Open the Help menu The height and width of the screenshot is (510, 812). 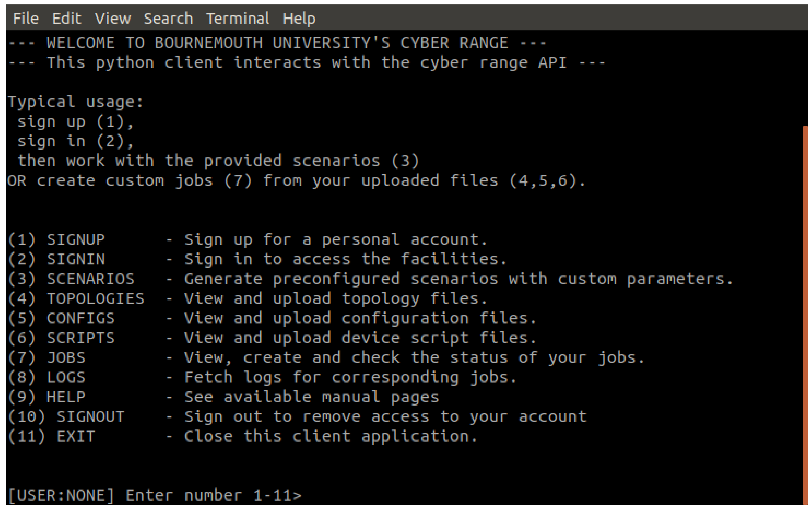tap(299, 19)
